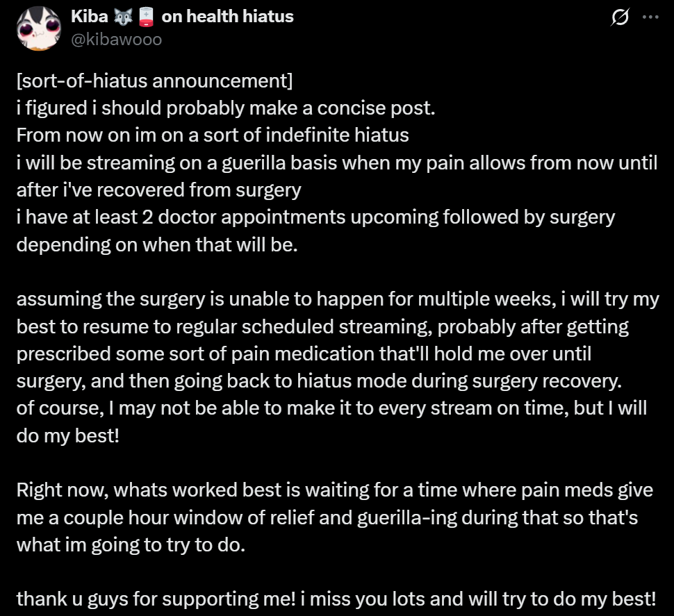
Task: Click 'after i've recovered from surgery' line
Action: (x=158, y=189)
